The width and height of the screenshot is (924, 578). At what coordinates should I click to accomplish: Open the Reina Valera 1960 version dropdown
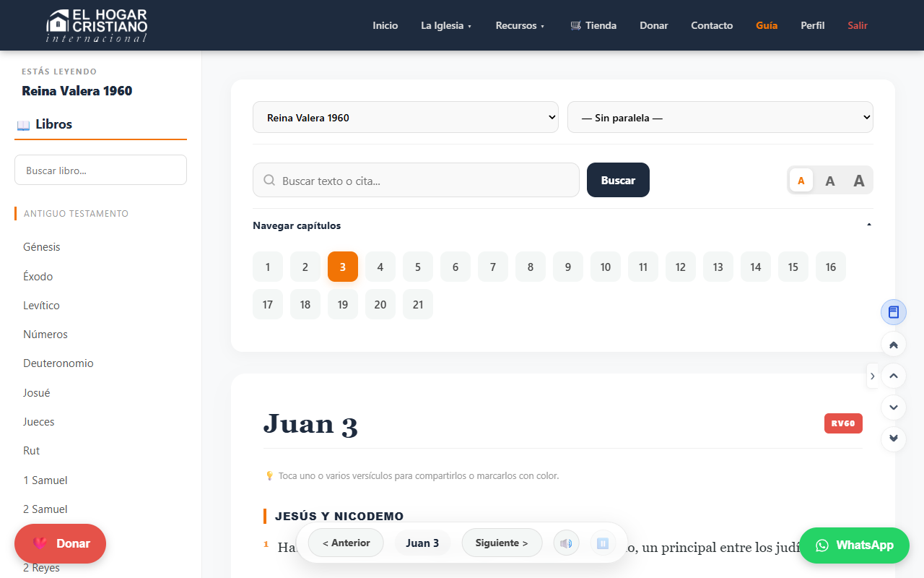(406, 117)
